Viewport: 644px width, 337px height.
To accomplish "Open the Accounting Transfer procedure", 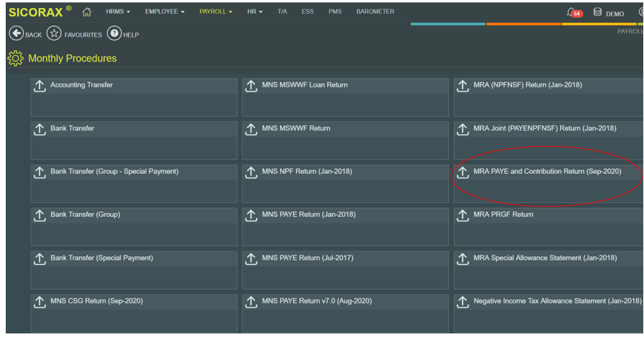I will 82,85.
